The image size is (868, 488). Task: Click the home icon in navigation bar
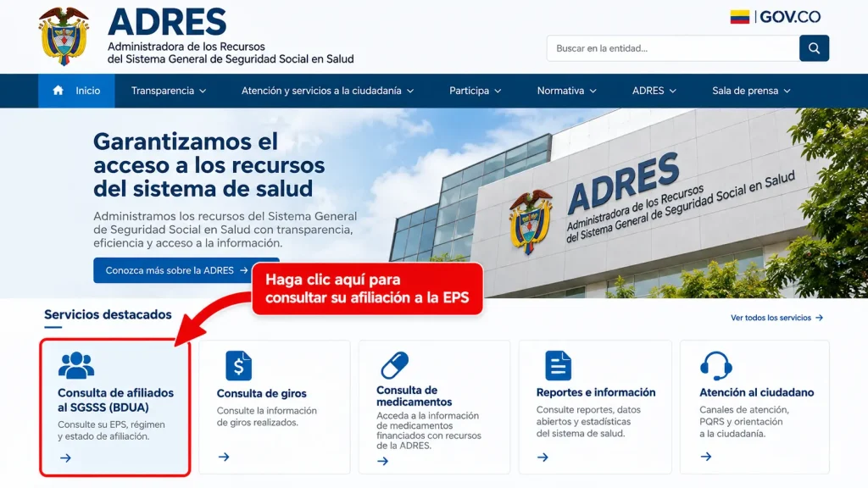(x=58, y=90)
